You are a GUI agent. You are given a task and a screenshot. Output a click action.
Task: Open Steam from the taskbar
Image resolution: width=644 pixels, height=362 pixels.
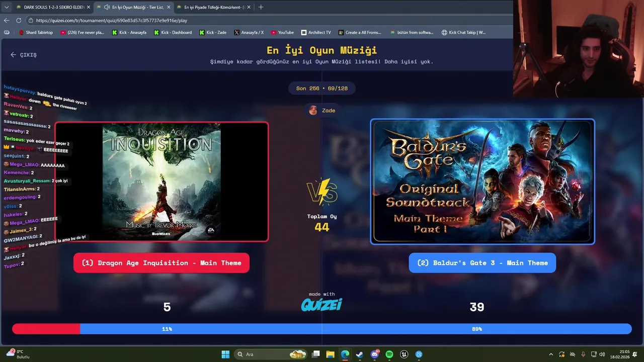coord(360,354)
